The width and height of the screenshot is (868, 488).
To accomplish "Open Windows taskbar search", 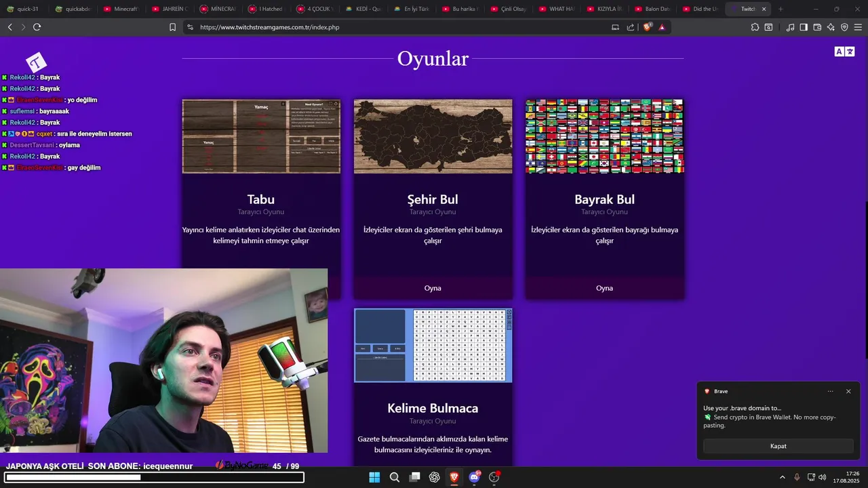I will 394,477.
